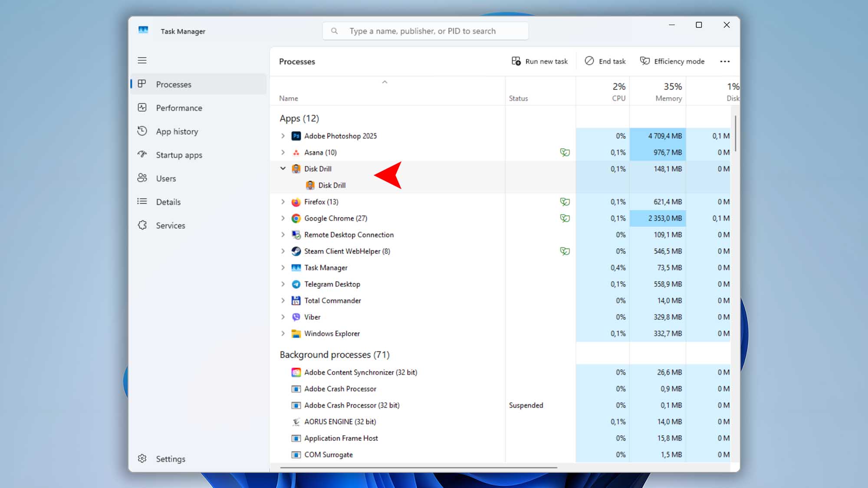Sort processes by Memory column
Image resolution: width=868 pixels, height=488 pixels.
tap(658, 92)
